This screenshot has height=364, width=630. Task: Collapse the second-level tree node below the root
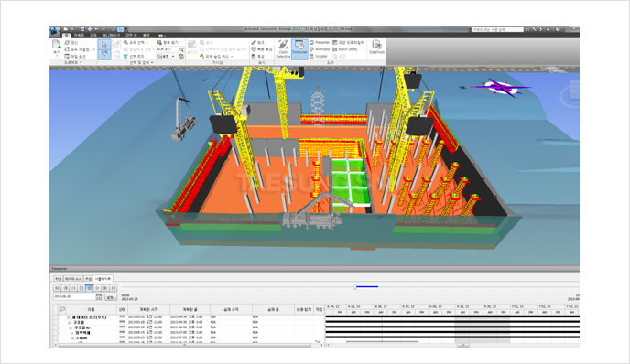click(x=70, y=323)
